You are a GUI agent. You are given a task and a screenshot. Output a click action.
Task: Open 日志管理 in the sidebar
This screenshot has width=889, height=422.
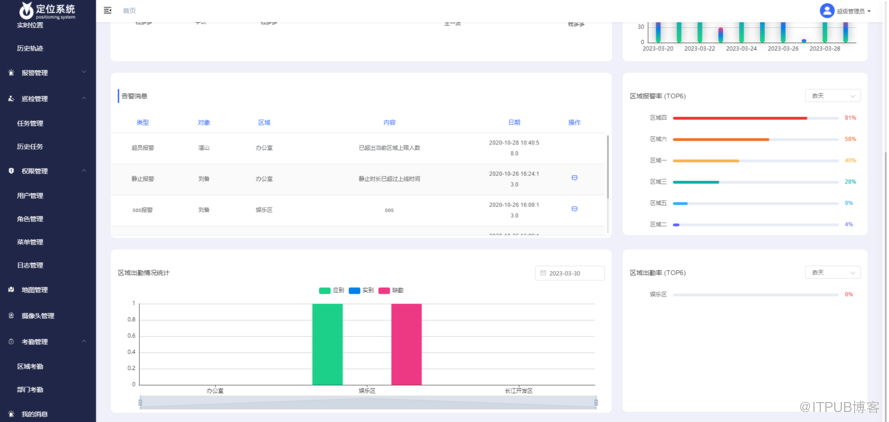tap(30, 265)
